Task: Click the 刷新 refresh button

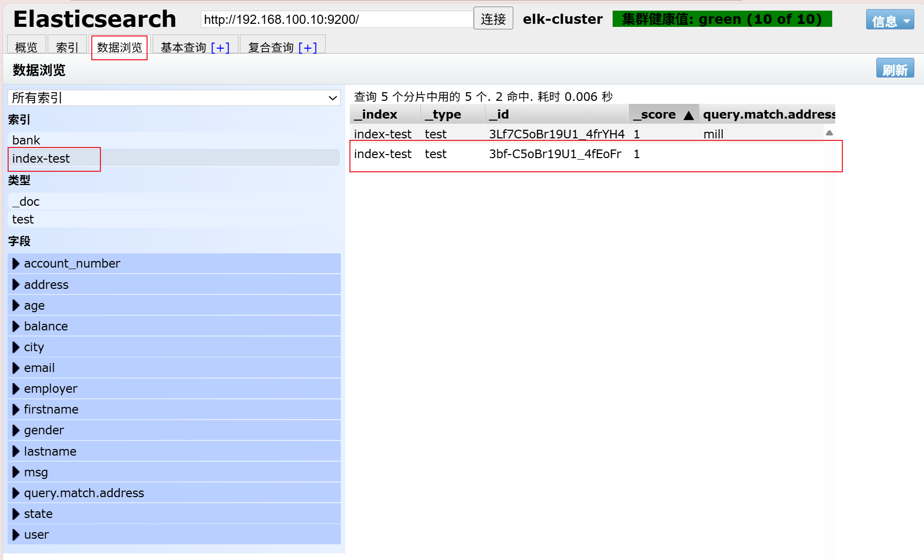Action: point(895,68)
